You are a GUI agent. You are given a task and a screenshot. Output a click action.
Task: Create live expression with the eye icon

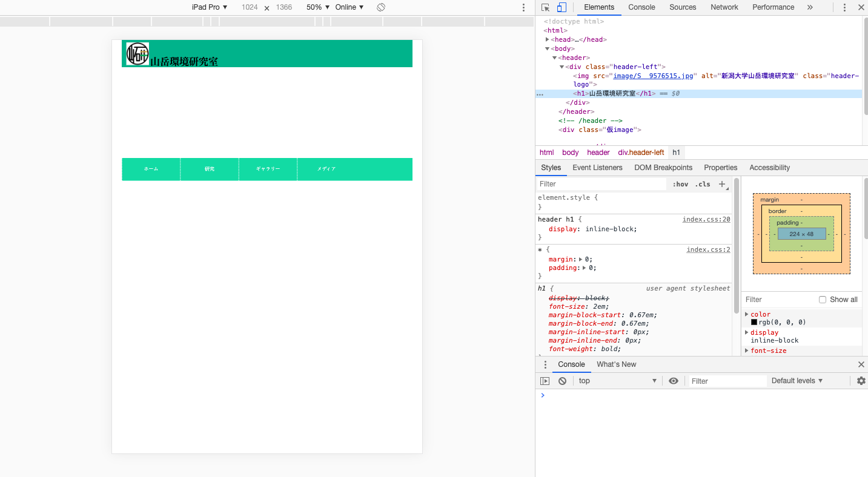673,381
